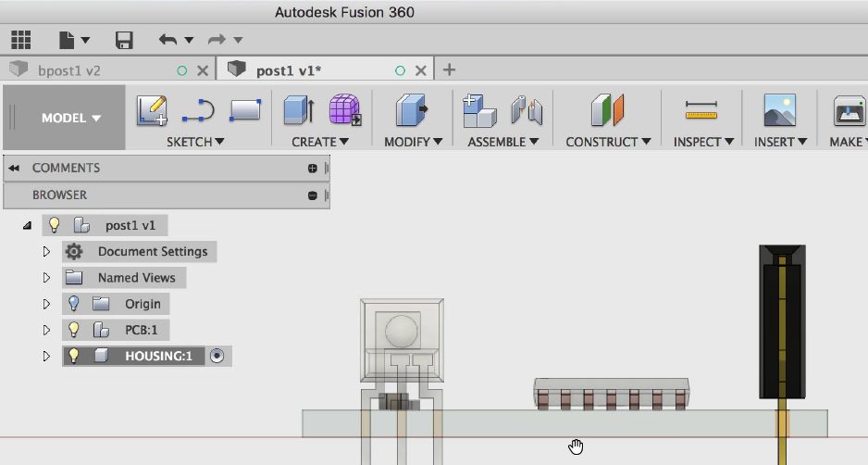Select the Named Views folder
Screen dimensions: 868x465
coord(136,278)
